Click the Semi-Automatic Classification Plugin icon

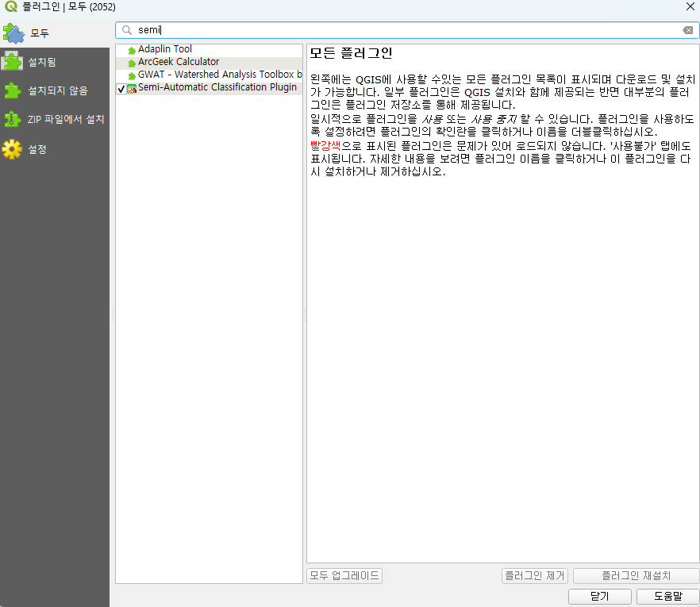pyautogui.click(x=132, y=89)
